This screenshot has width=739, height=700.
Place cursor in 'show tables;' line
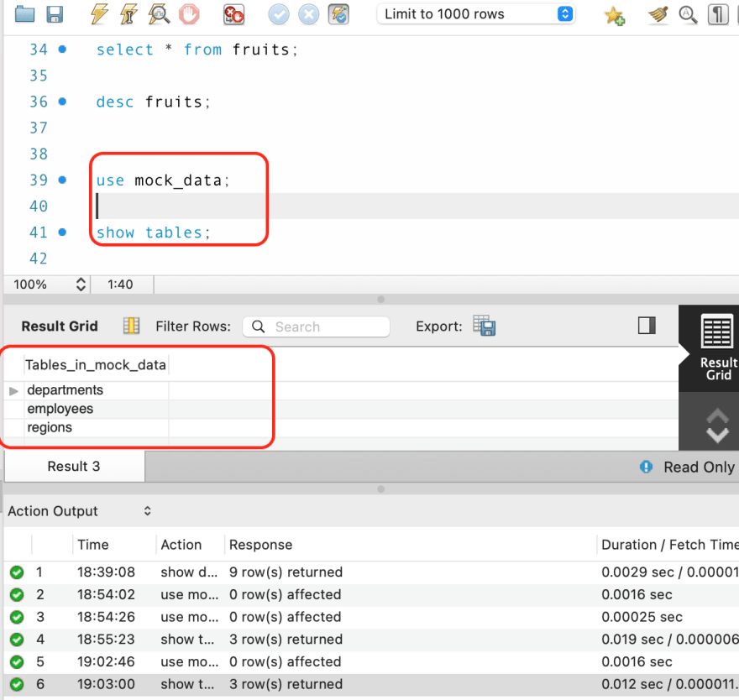tap(153, 232)
